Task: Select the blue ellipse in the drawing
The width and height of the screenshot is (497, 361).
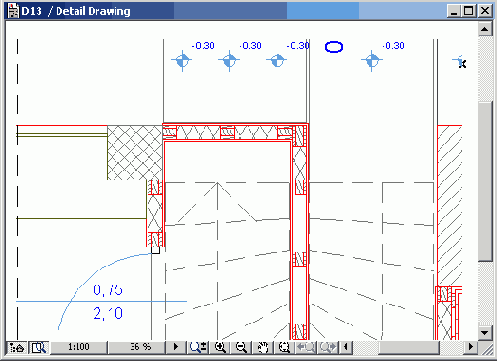Action: click(334, 47)
